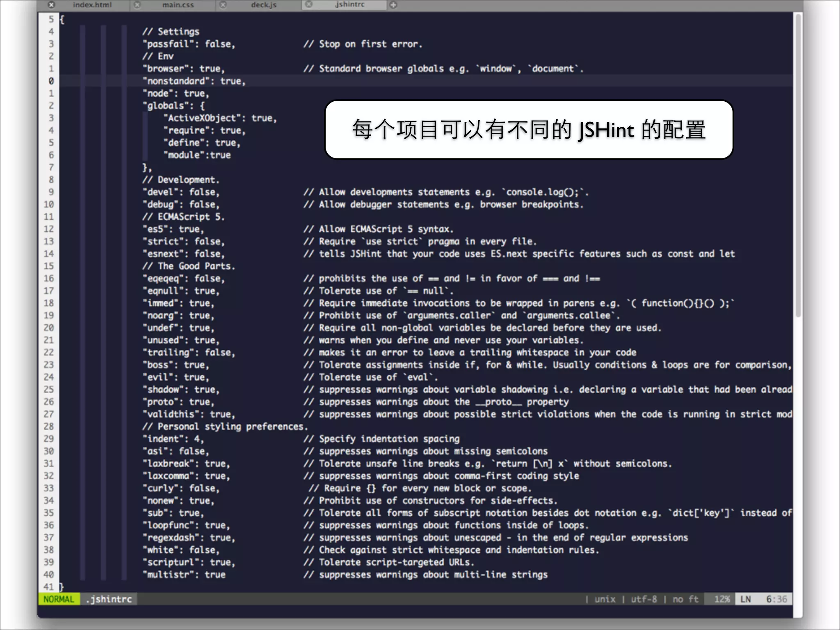Click the "shadow": true line
This screenshot has height=630, width=840.
pyautogui.click(x=181, y=389)
